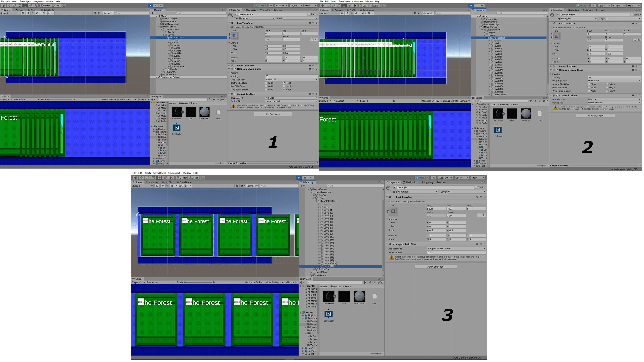The image size is (644, 362).
Task: Open stretch anchor presets in screenshot 1 inspector
Action: point(234,36)
